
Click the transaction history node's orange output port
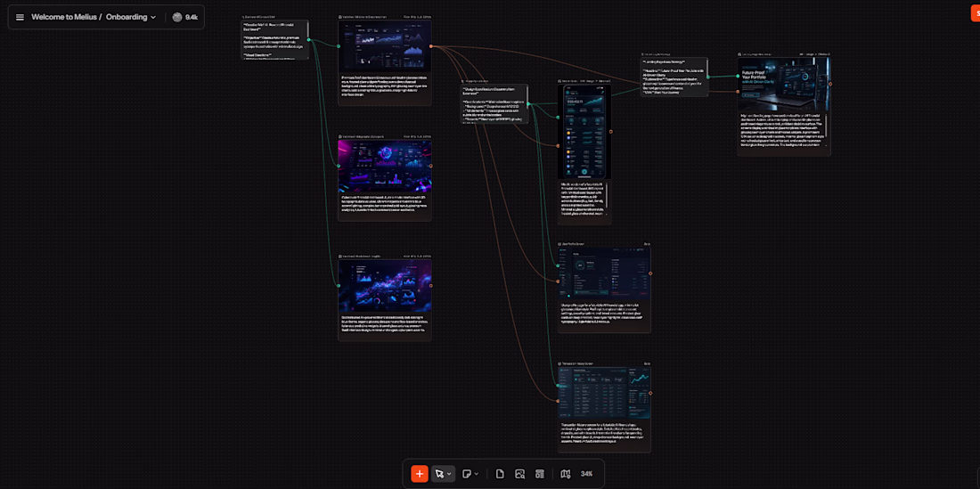tap(650, 393)
